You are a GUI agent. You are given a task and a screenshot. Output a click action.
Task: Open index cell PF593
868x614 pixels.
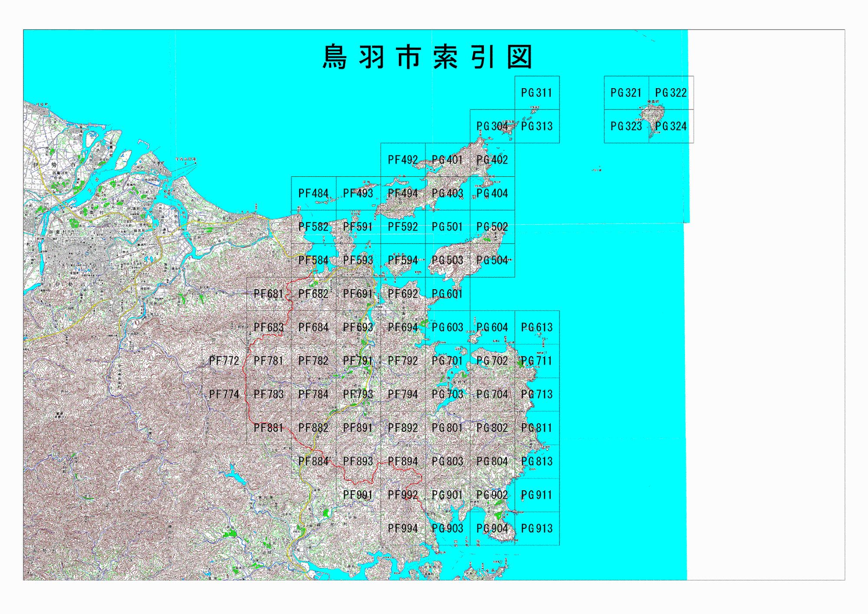pos(358,260)
